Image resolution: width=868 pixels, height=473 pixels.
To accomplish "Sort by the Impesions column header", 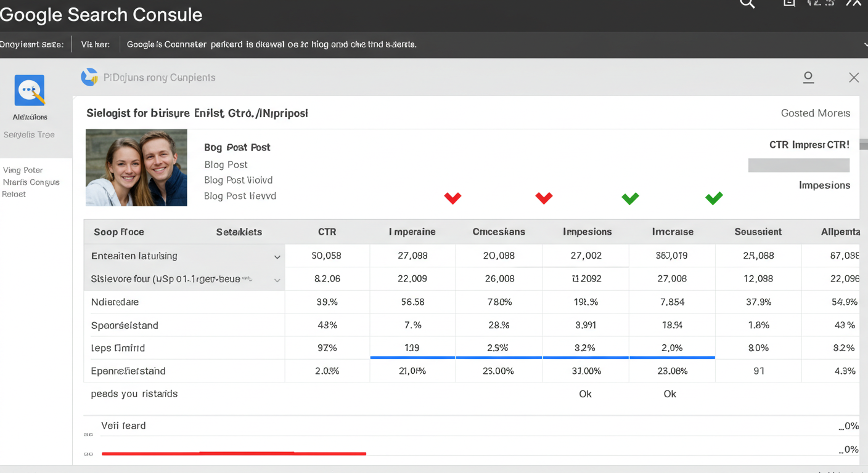I will click(x=588, y=232).
